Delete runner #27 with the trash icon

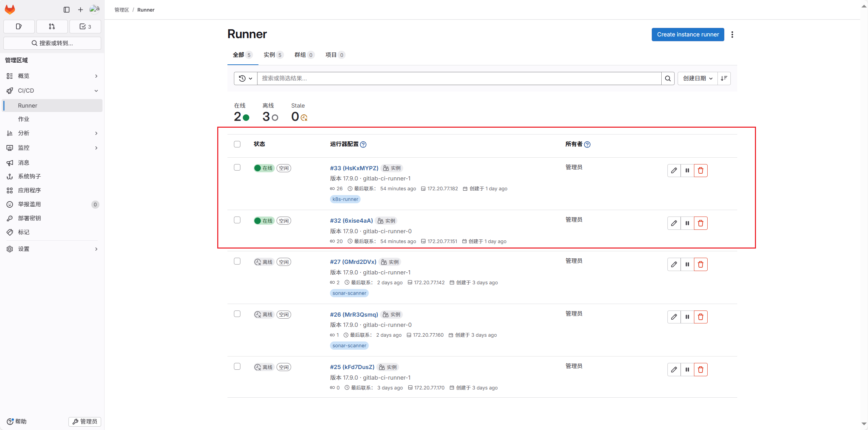[700, 264]
